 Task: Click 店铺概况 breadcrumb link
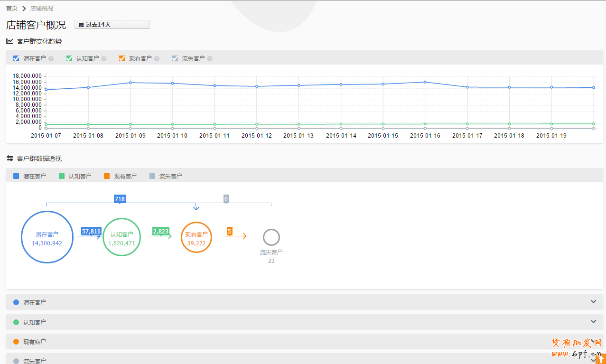pos(42,8)
